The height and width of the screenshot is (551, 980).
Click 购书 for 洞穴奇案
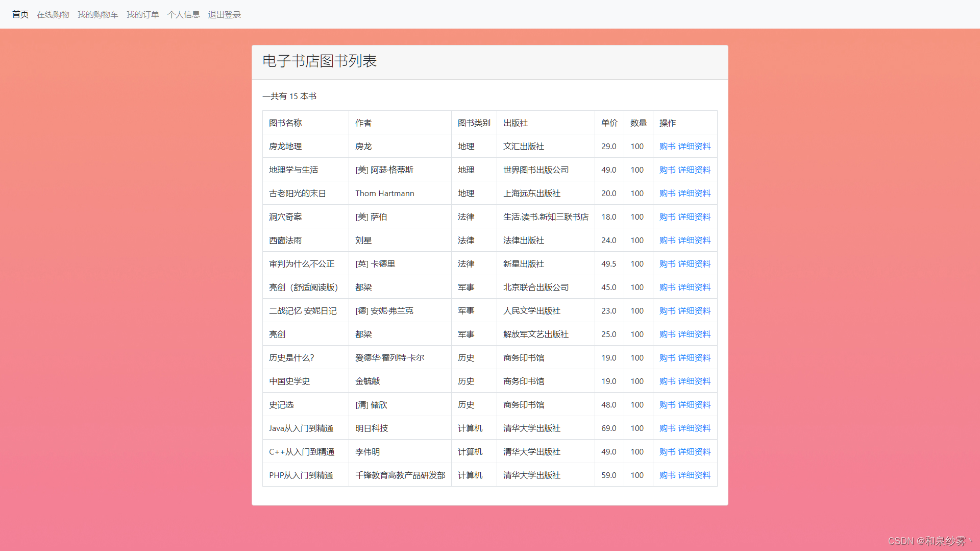pyautogui.click(x=667, y=217)
